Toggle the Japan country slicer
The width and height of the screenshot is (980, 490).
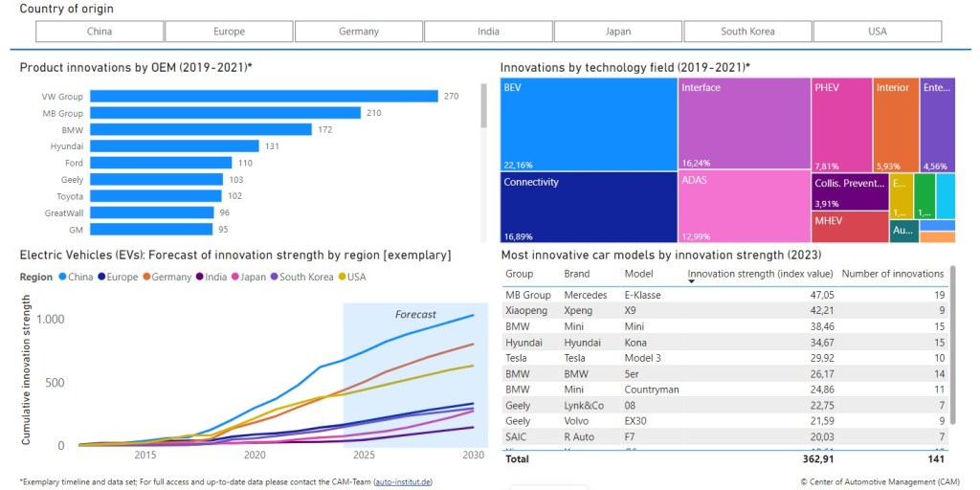618,32
